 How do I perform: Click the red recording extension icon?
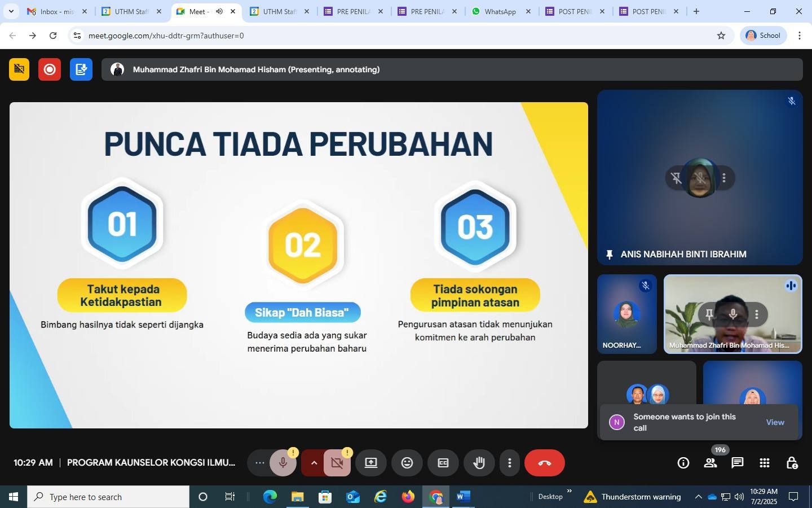coord(50,69)
